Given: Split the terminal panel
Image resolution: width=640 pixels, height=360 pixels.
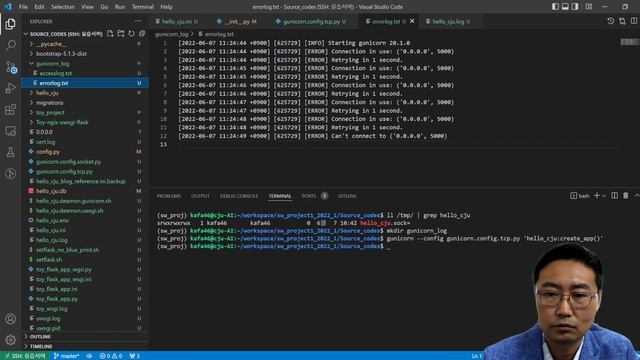Looking at the screenshot, I should point(614,196).
